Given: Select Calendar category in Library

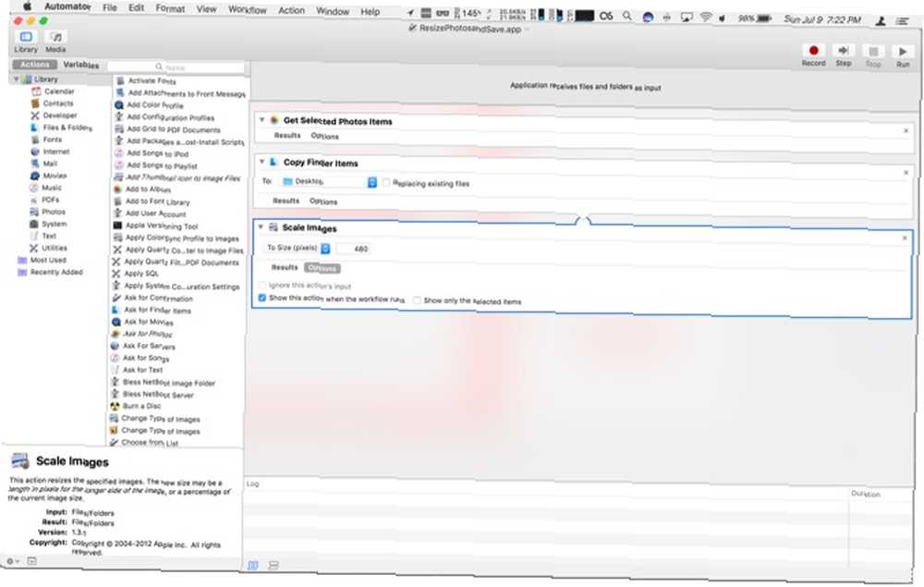Looking at the screenshot, I should coord(59,92).
